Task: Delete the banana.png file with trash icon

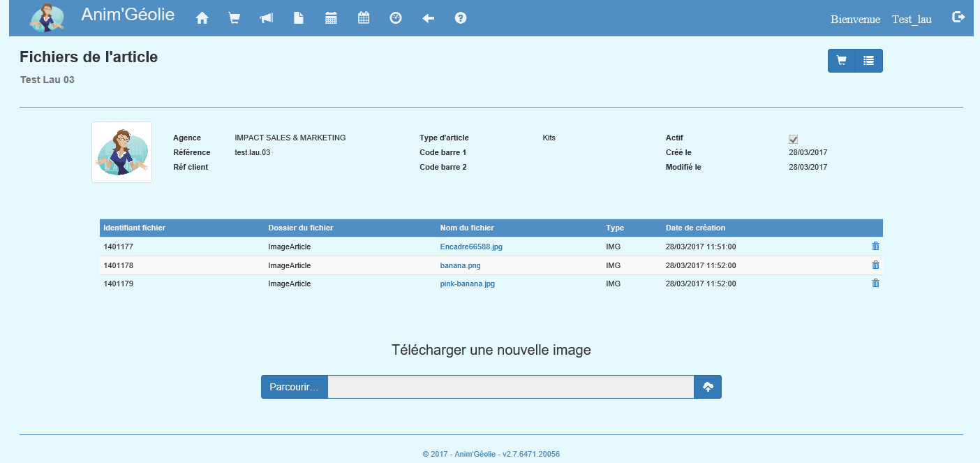Action: (x=876, y=265)
